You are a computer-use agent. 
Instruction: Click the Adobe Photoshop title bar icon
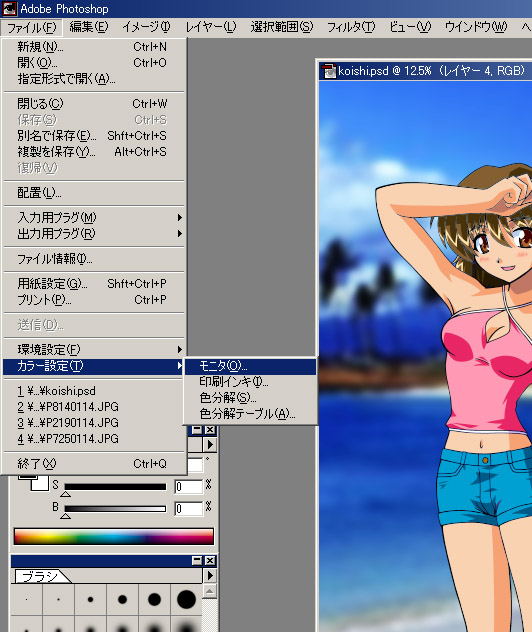coord(9,8)
